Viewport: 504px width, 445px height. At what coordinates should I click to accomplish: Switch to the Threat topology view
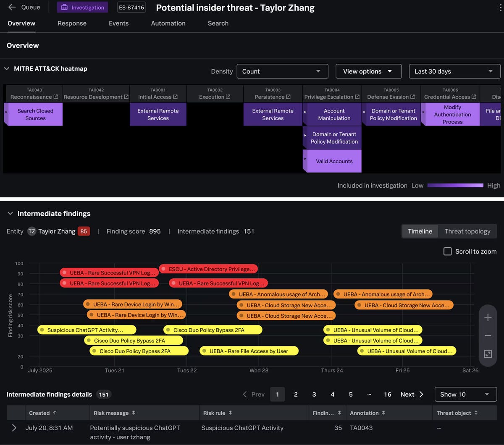point(467,231)
